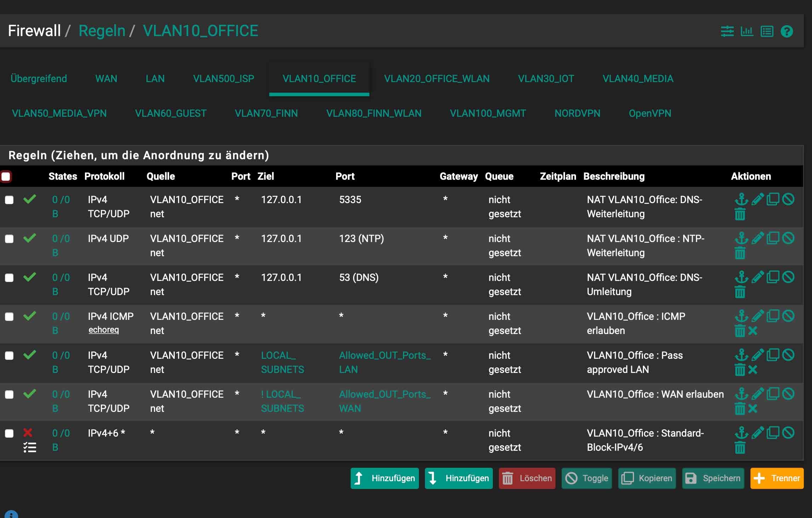Screen dimensions: 812x518
Task: Disable the Pass approved LAN rule
Action: (788, 355)
